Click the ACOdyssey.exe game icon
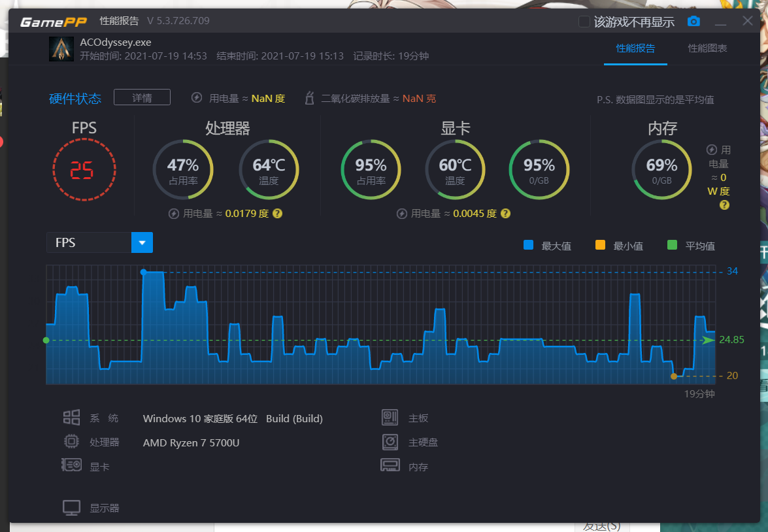This screenshot has width=768, height=532. tap(61, 49)
